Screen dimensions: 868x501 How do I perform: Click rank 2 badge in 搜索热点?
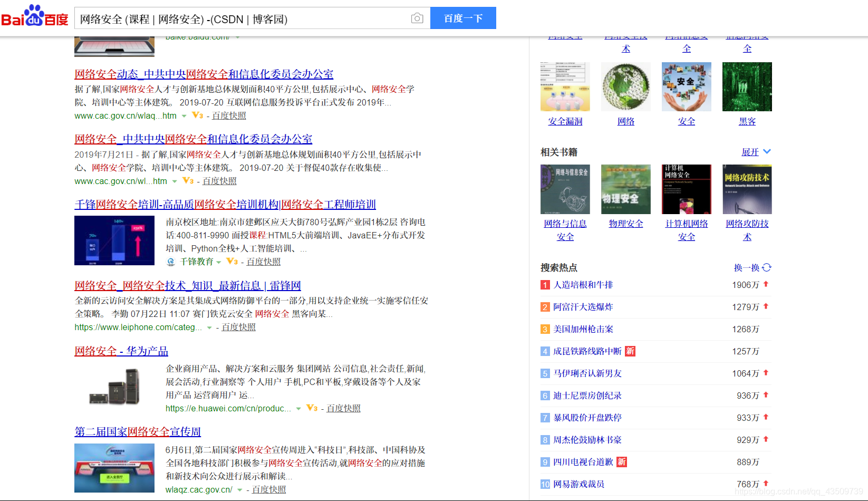pyautogui.click(x=545, y=307)
